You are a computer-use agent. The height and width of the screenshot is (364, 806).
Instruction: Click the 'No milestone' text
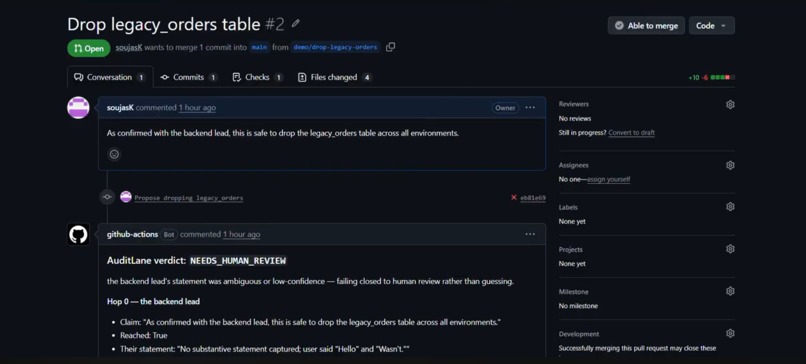[x=578, y=306]
